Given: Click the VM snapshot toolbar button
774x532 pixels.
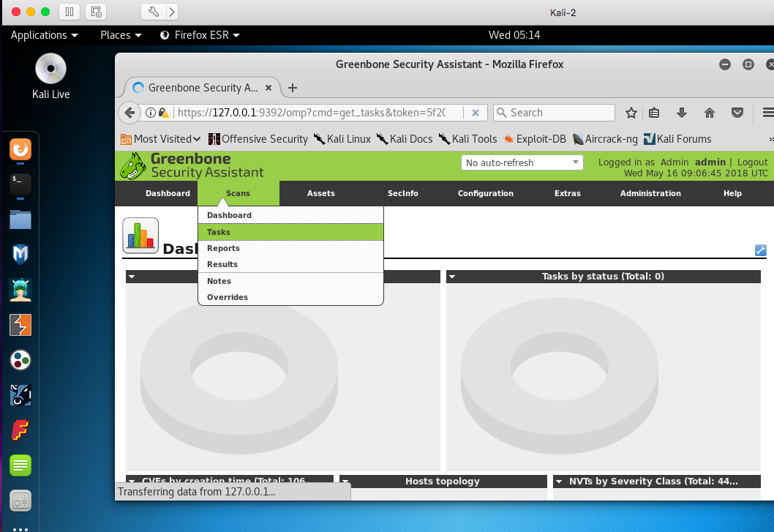Looking at the screenshot, I should point(96,12).
